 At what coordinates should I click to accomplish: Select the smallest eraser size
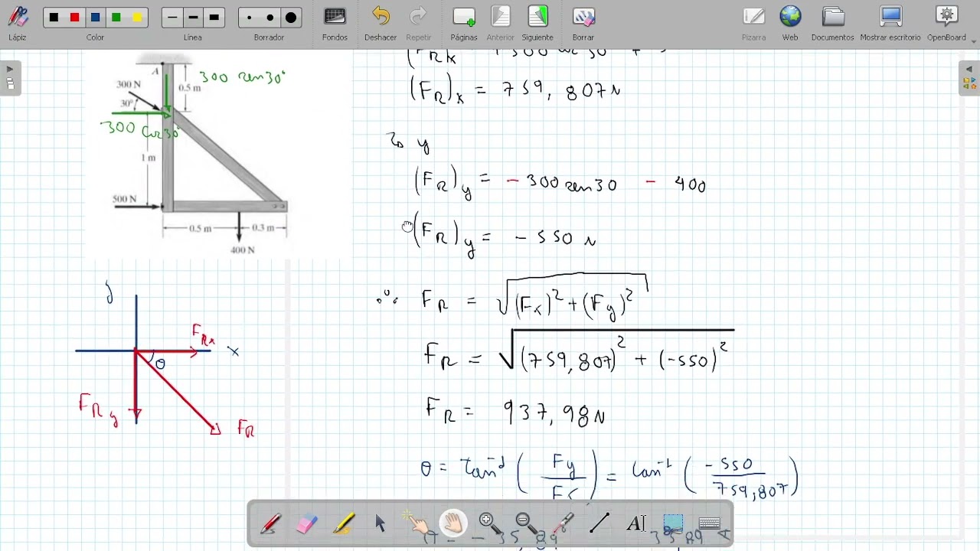[249, 18]
